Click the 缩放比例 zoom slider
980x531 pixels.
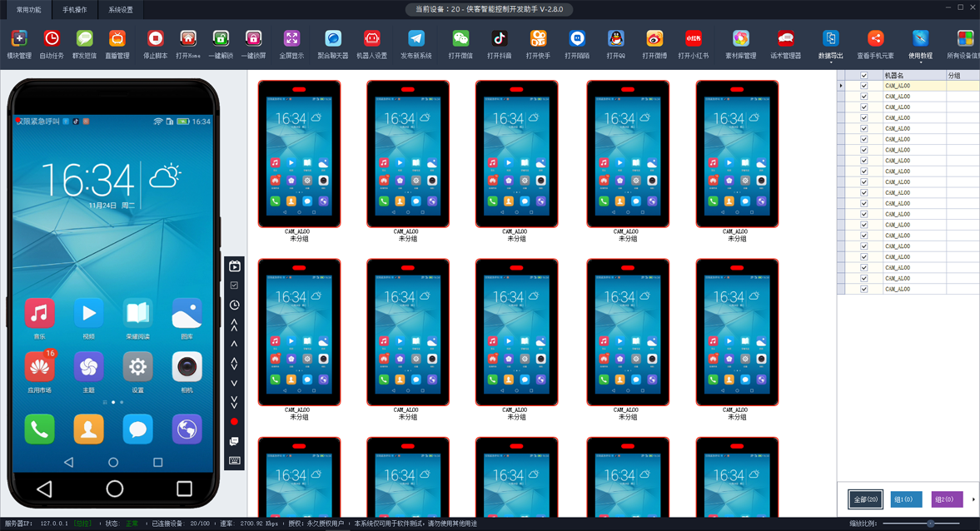(x=930, y=524)
